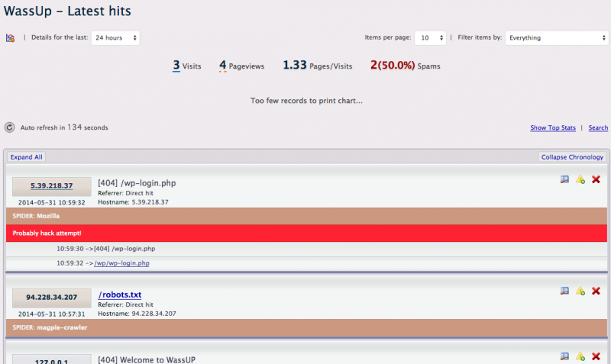The image size is (611, 364).
Task: Click the auto refresh circular arrow icon
Action: pos(10,127)
